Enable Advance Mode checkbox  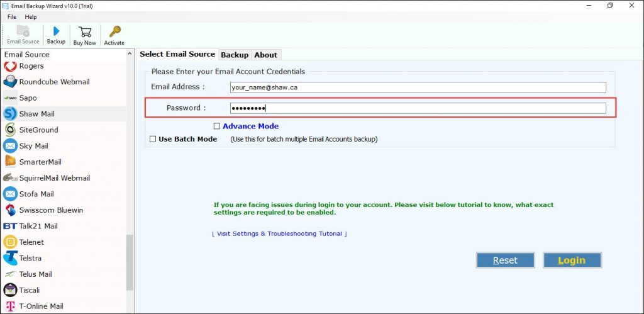pyautogui.click(x=217, y=126)
